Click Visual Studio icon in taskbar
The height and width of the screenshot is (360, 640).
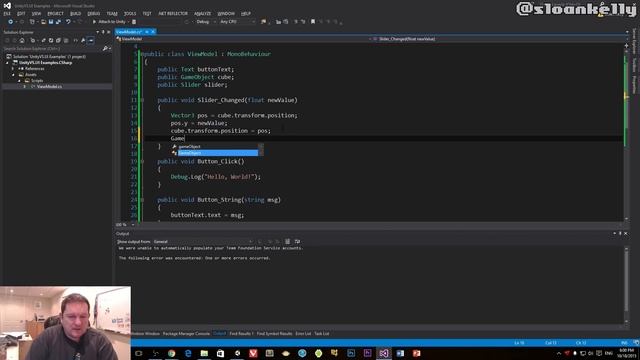384,353
